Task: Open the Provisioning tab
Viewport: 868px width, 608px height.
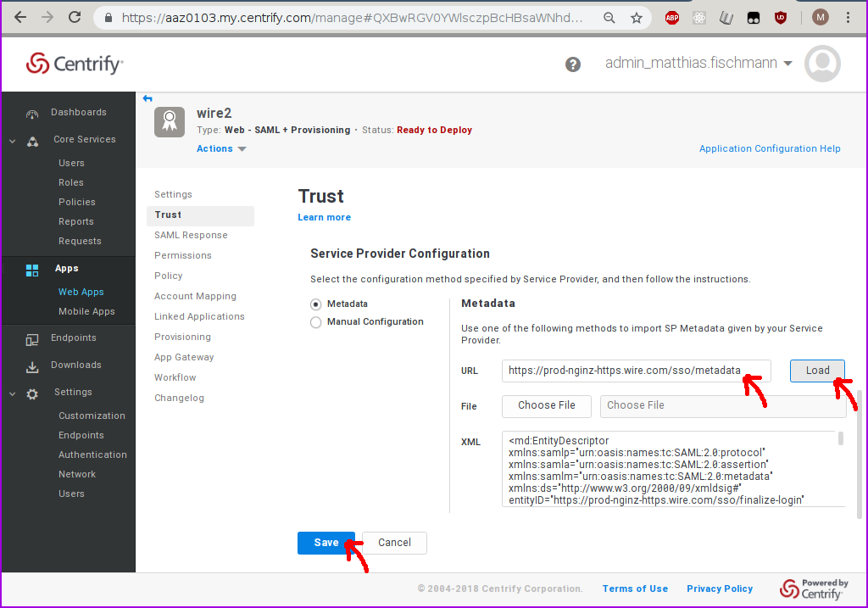Action: (x=182, y=337)
